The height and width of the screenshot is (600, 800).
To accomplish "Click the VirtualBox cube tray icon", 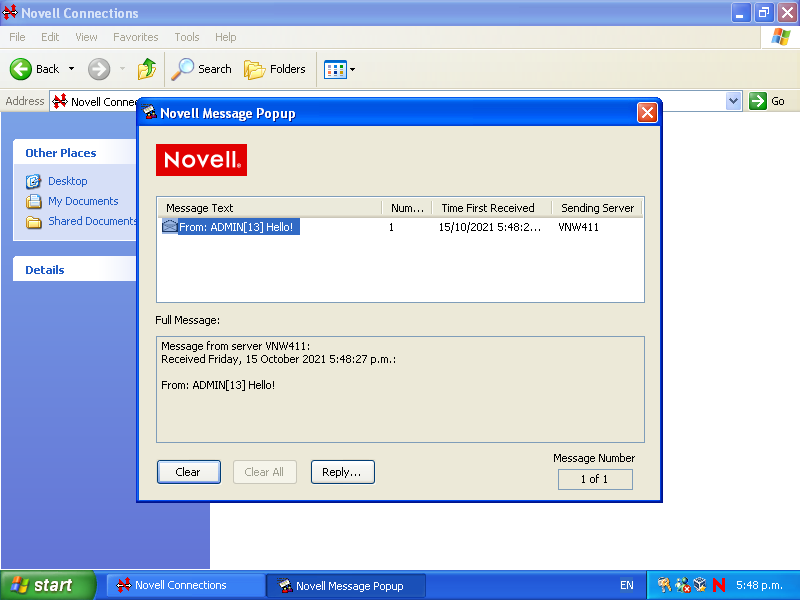I will pos(701,585).
